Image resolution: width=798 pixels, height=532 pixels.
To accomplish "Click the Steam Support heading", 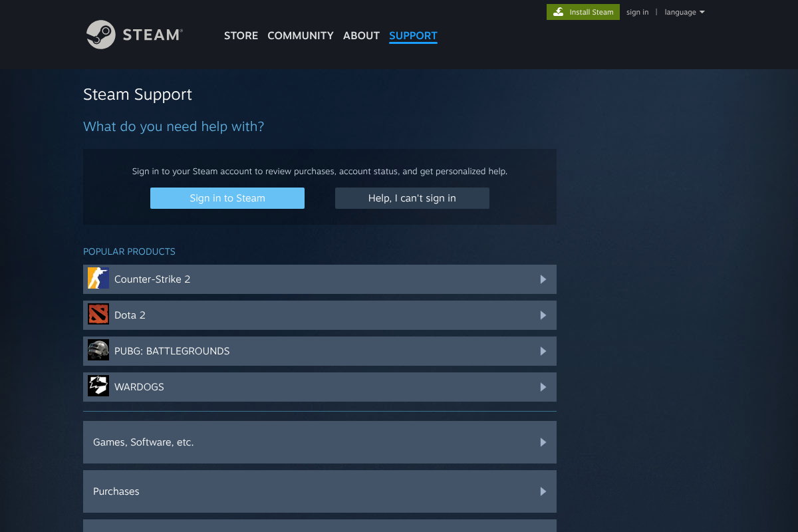I will coord(138,94).
